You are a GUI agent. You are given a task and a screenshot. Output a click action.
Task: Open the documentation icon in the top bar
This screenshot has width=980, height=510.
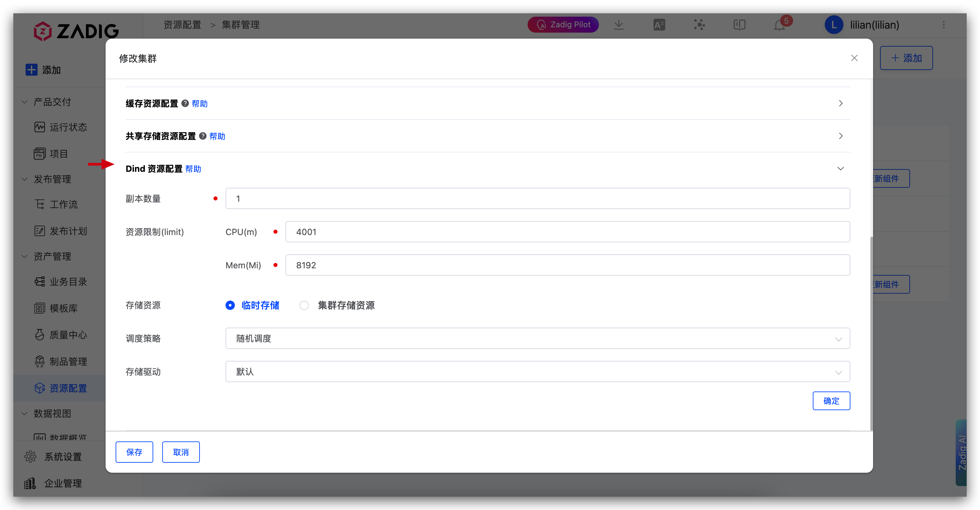[739, 25]
